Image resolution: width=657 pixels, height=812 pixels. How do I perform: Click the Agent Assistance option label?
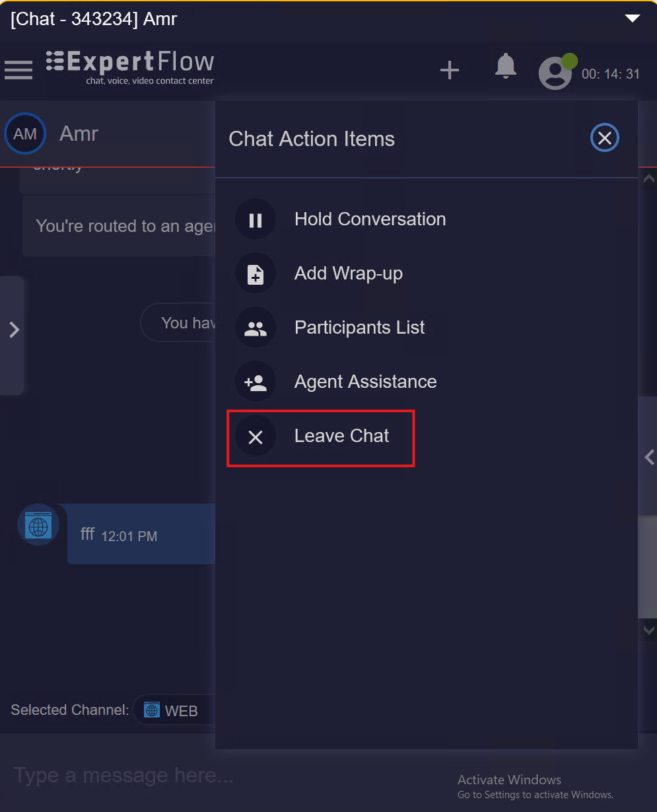(x=365, y=382)
